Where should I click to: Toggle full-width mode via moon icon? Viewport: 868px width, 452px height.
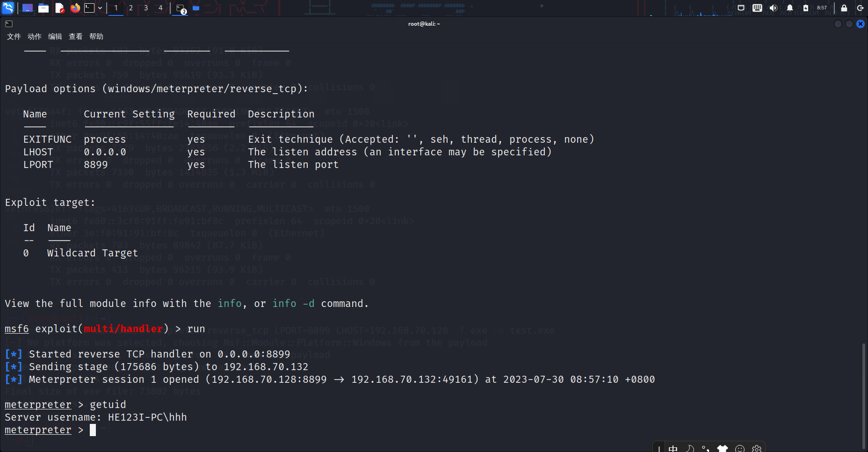[689, 448]
